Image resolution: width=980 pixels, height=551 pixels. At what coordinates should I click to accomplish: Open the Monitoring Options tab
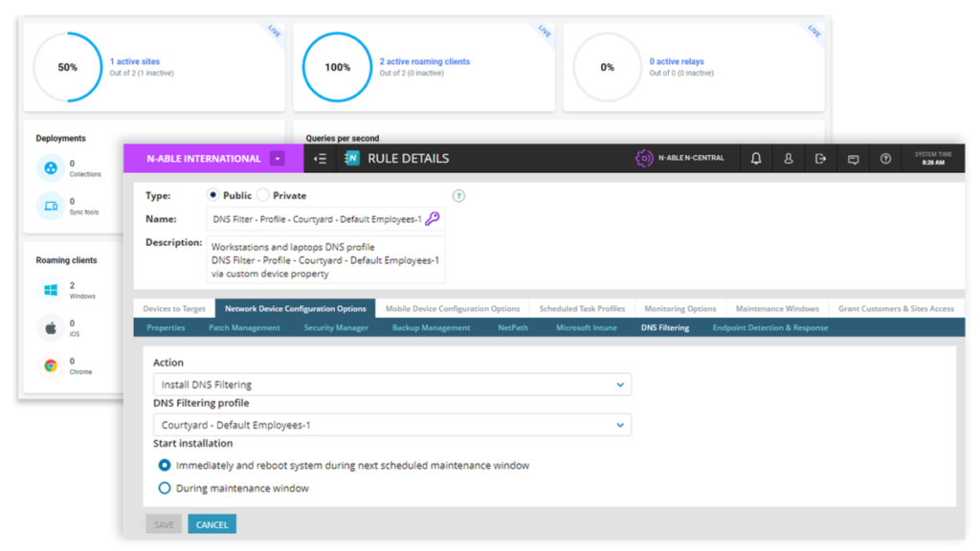(680, 309)
